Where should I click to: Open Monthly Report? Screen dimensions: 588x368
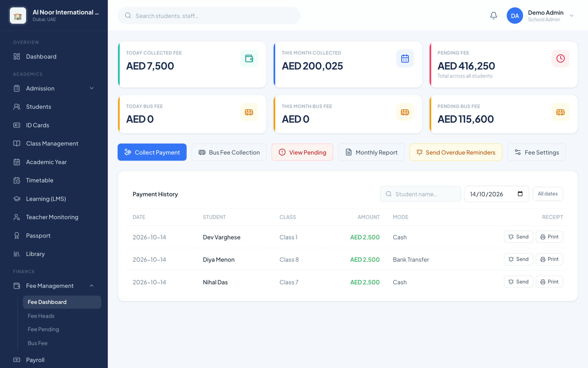click(371, 152)
